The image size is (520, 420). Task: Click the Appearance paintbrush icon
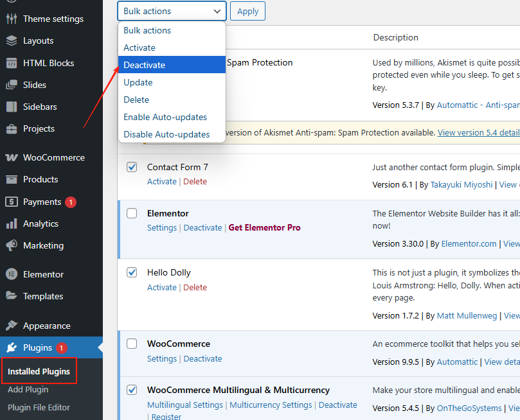click(12, 326)
